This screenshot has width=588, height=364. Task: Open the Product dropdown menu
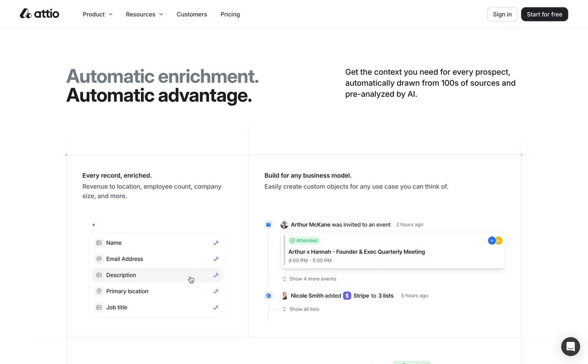coord(97,14)
